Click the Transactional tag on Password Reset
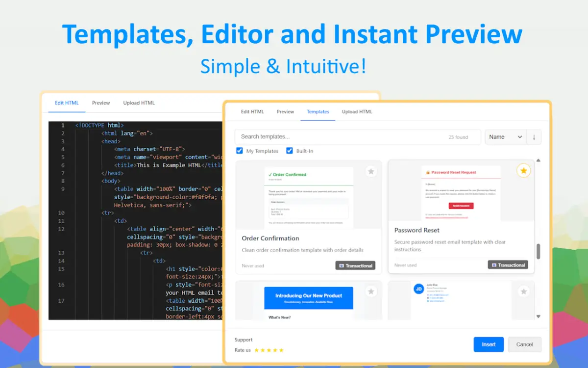Image resolution: width=588 pixels, height=368 pixels. (x=508, y=265)
